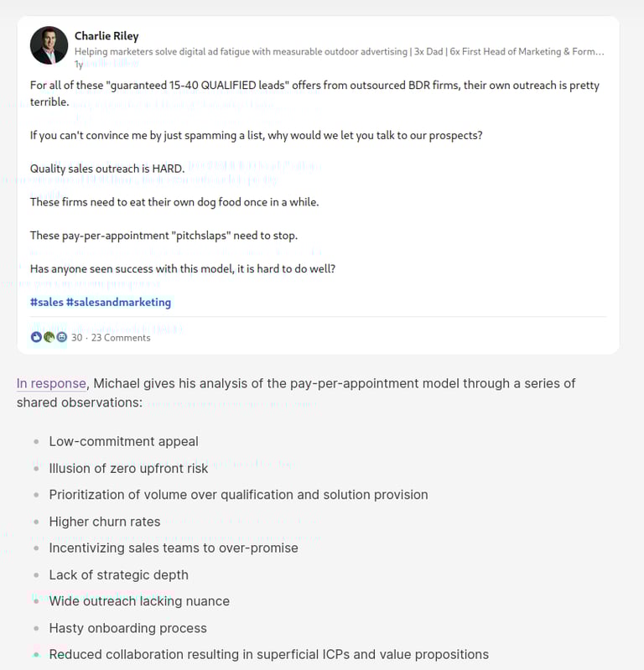Click the "1y" post timestamp

pyautogui.click(x=79, y=64)
